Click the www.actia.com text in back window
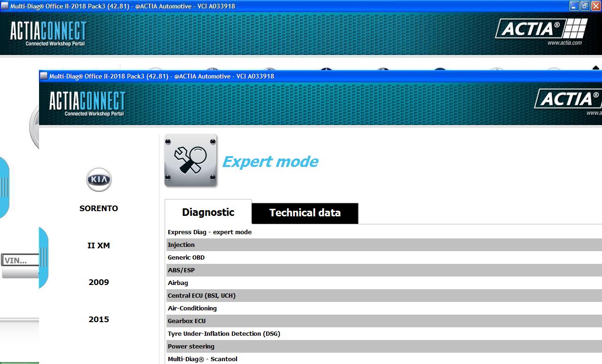The width and height of the screenshot is (602, 364). [564, 43]
